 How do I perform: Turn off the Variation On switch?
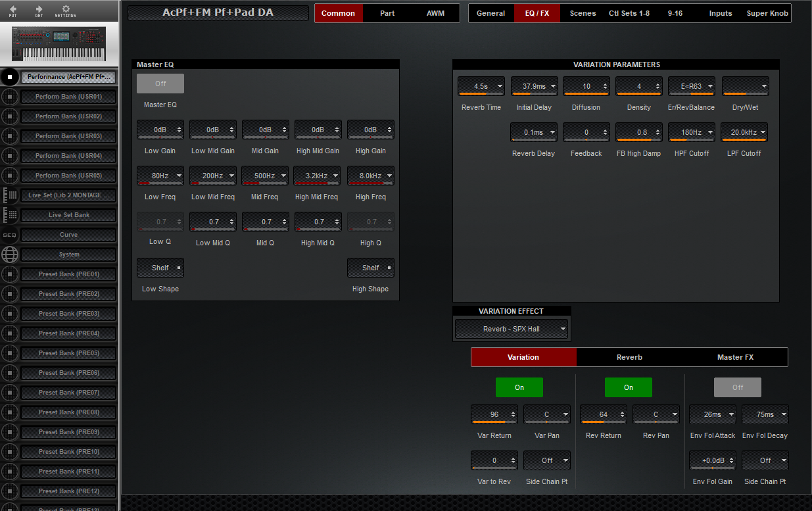[519, 387]
